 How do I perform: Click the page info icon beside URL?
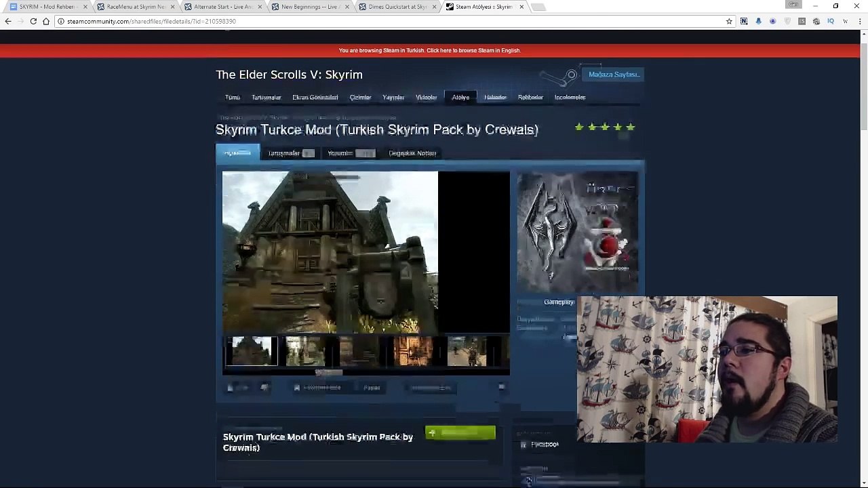pyautogui.click(x=60, y=21)
